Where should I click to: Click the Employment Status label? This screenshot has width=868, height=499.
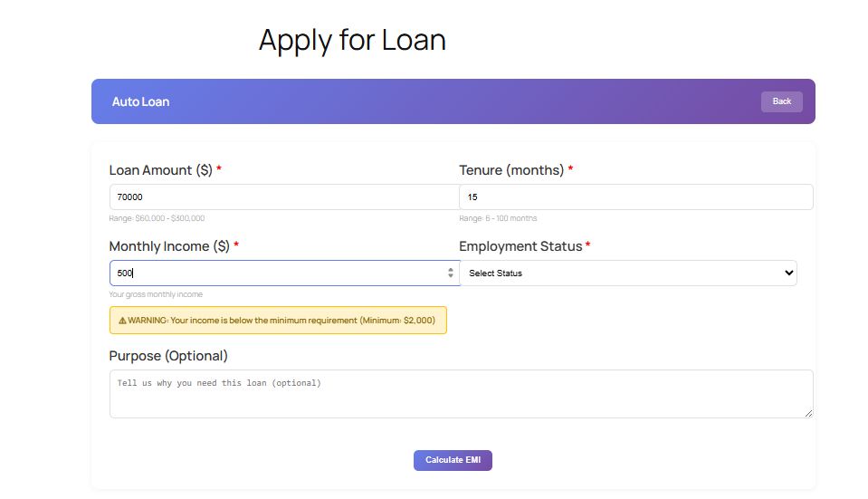(x=520, y=246)
